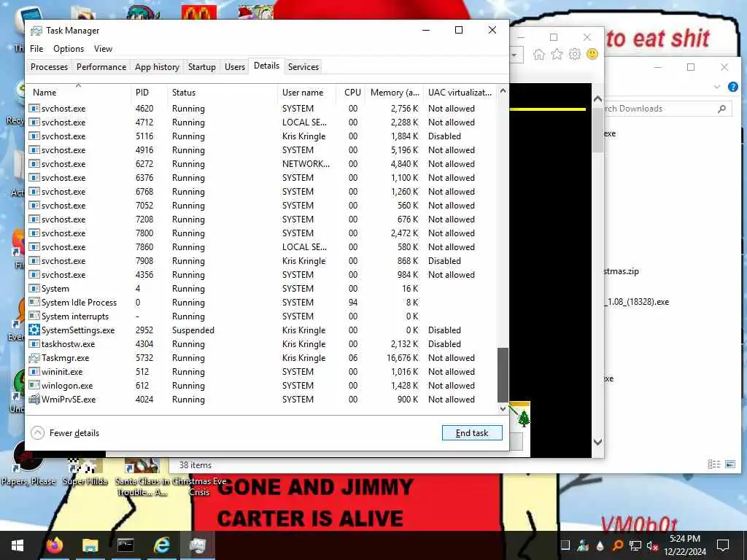Viewport: 747px width, 560px height.
Task: Select the System interrupts row
Action: 263,316
